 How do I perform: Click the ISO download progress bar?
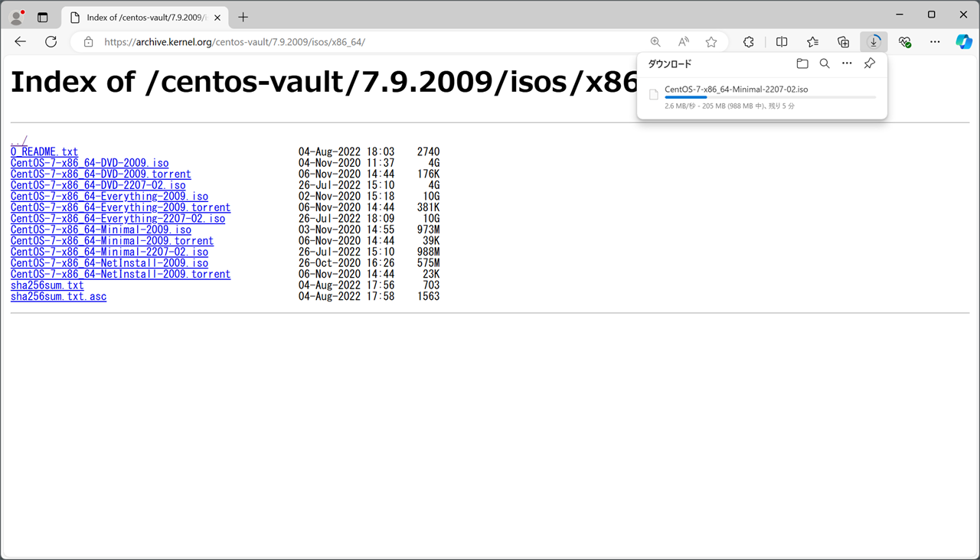coord(769,98)
